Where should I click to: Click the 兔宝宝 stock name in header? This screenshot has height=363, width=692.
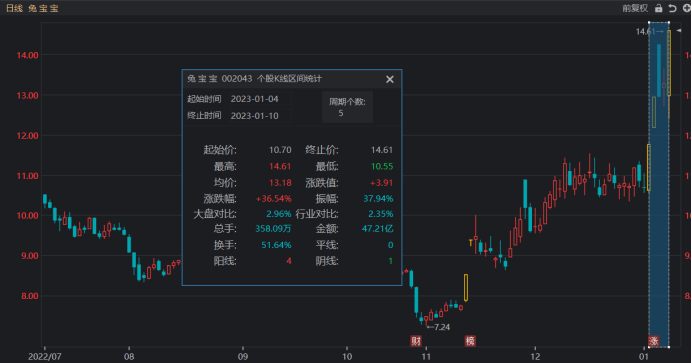point(43,8)
